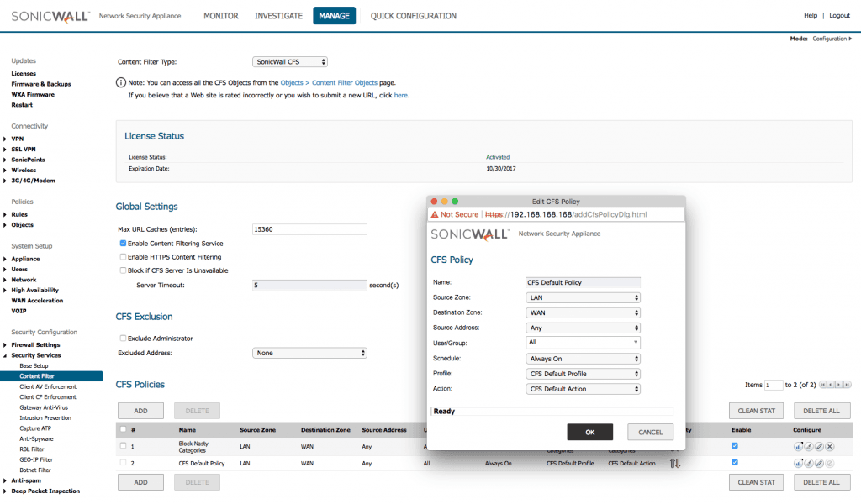Go to next page of CFS Policies items
Image resolution: width=861 pixels, height=504 pixels.
click(x=838, y=385)
